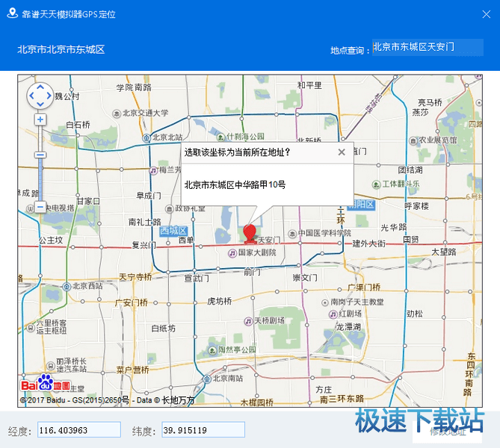
Task: Click the 虎坊桥 map label
Action: click(220, 301)
